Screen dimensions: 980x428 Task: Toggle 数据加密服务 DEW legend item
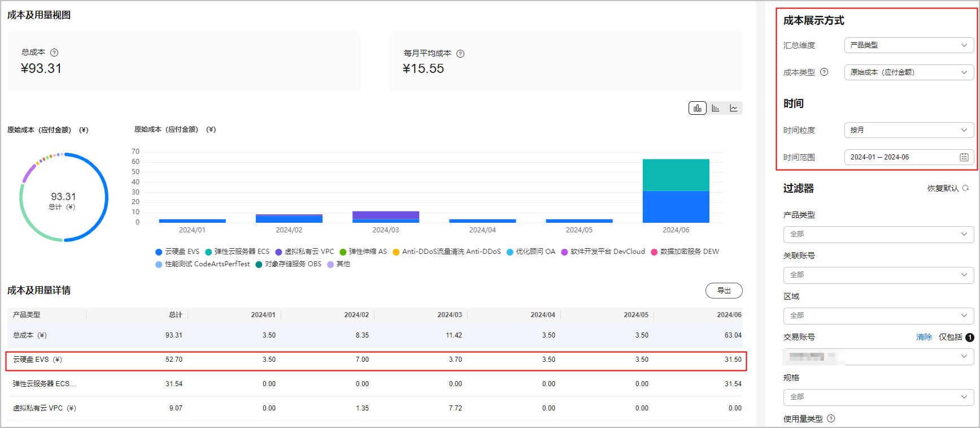[x=685, y=252]
